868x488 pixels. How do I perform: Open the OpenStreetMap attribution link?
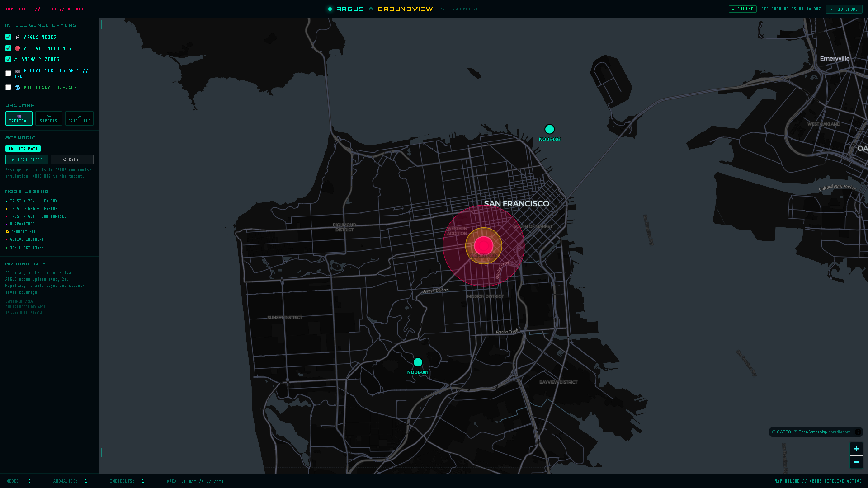coord(812,432)
